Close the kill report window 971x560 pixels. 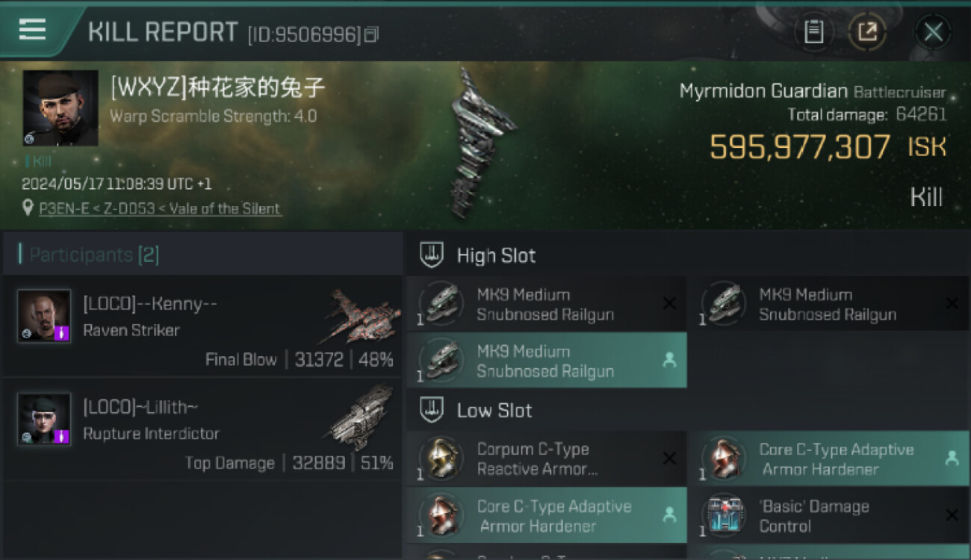(932, 32)
